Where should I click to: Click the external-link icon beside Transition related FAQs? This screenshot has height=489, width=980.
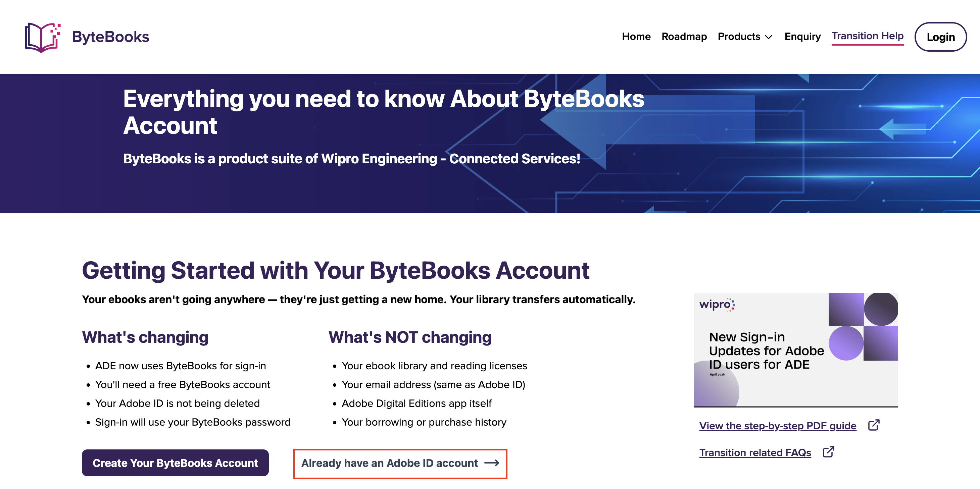point(829,452)
